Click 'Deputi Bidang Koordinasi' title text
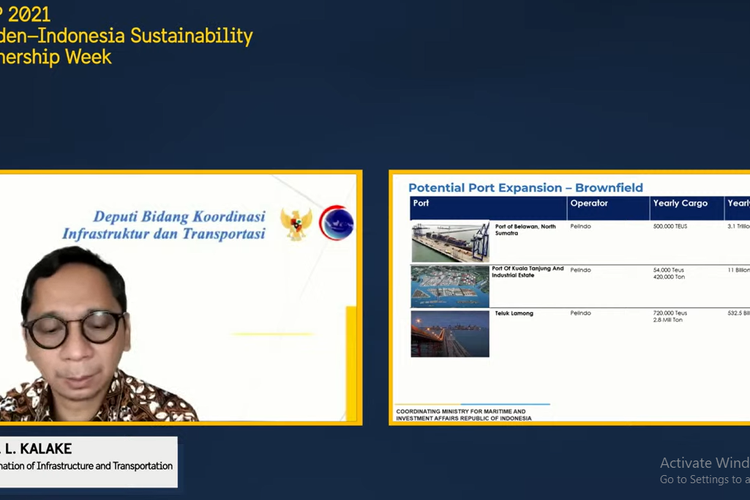The image size is (750, 500). coord(179,216)
